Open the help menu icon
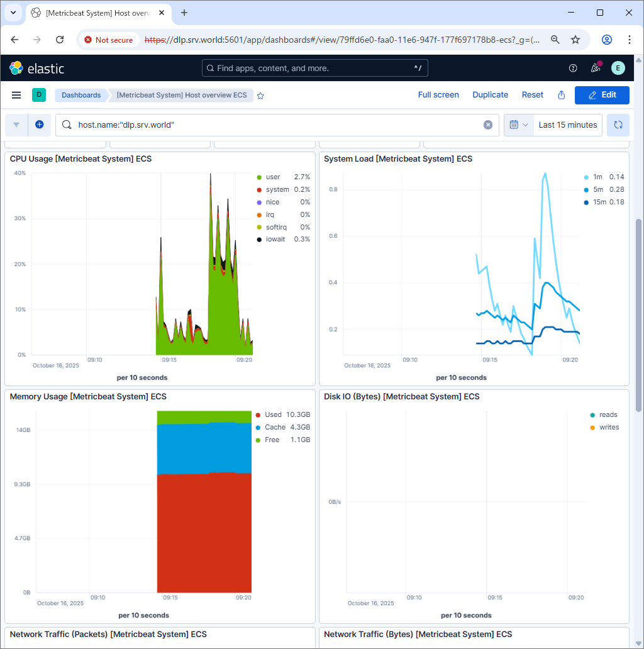Image resolution: width=644 pixels, height=649 pixels. [x=573, y=68]
